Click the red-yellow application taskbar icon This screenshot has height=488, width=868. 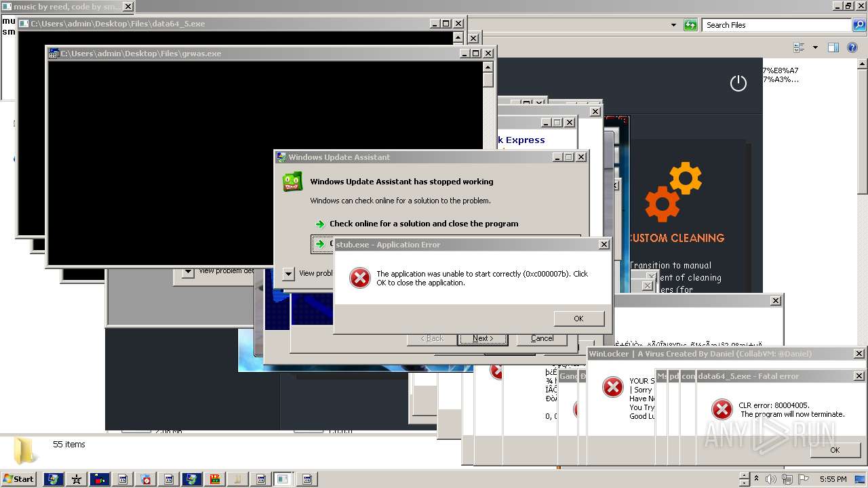click(215, 479)
